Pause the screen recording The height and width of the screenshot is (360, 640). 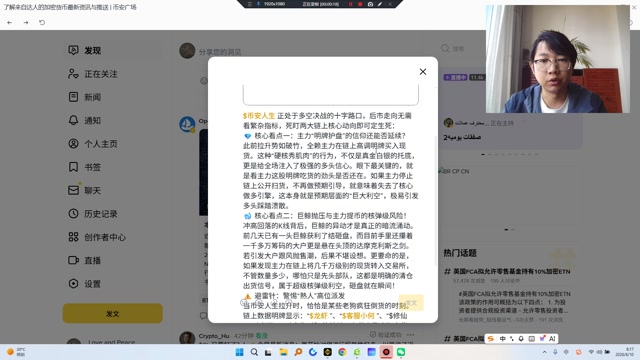coord(350,4)
